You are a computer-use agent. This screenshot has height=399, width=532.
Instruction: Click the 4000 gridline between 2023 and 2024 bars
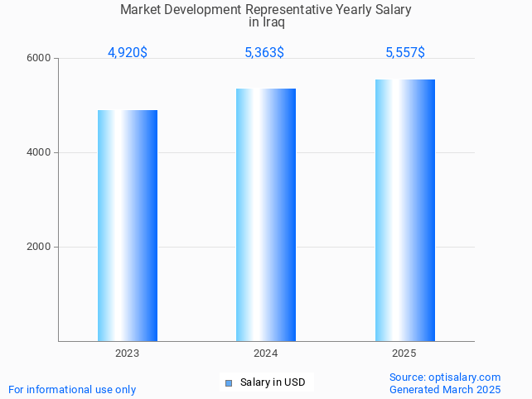point(196,152)
